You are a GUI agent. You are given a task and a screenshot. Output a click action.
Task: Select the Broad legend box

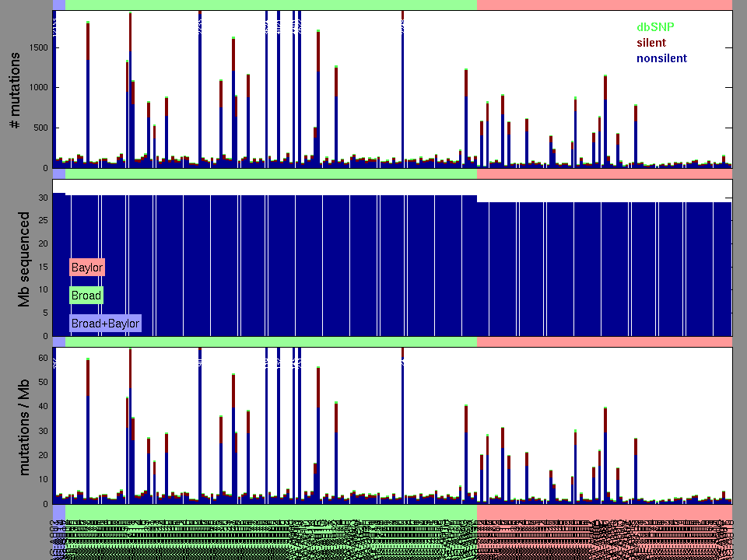(86, 296)
